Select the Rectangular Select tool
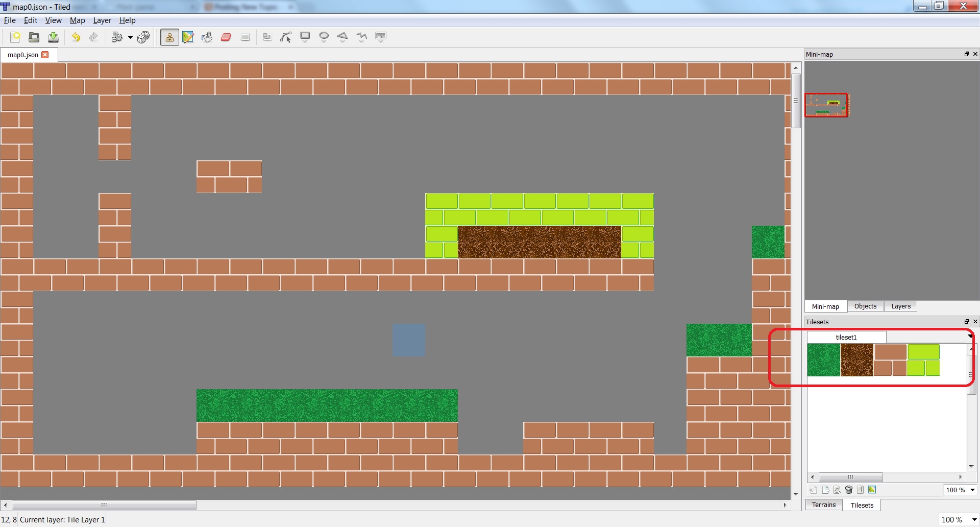 click(x=245, y=37)
